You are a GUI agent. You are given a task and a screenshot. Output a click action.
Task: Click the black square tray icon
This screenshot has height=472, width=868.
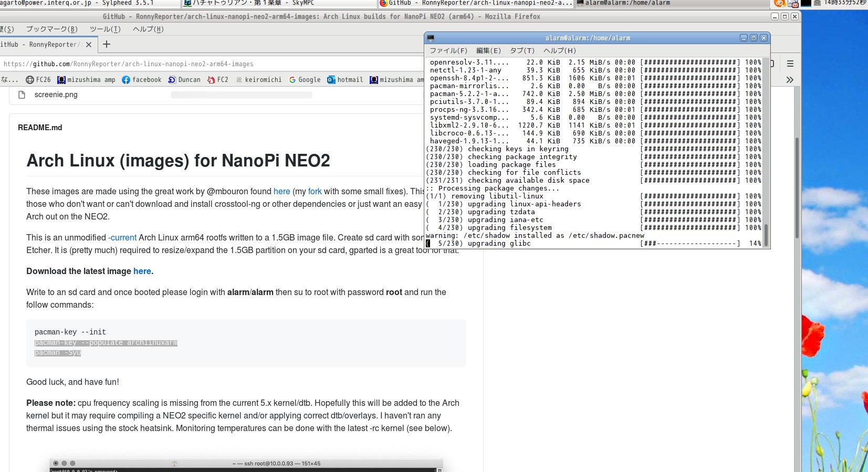806,3
